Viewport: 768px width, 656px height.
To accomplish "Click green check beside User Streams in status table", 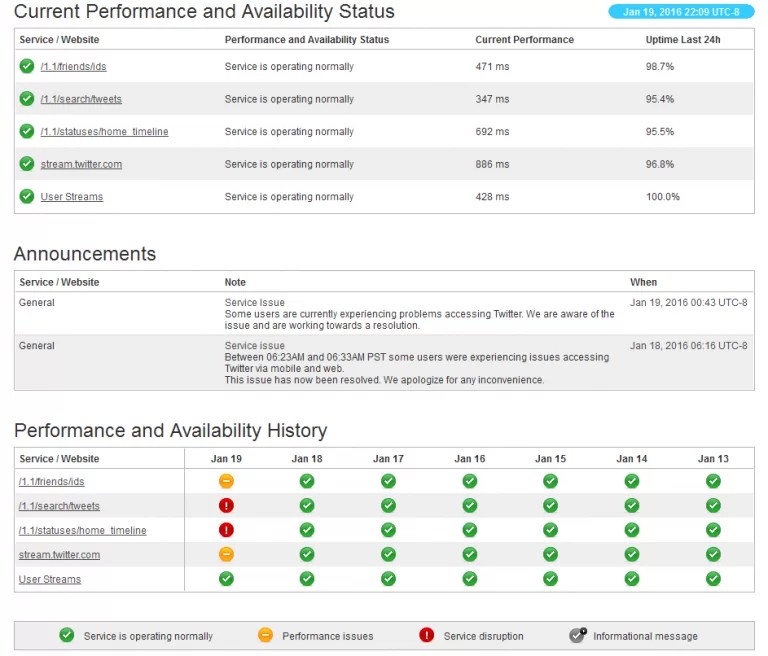I will [x=26, y=196].
